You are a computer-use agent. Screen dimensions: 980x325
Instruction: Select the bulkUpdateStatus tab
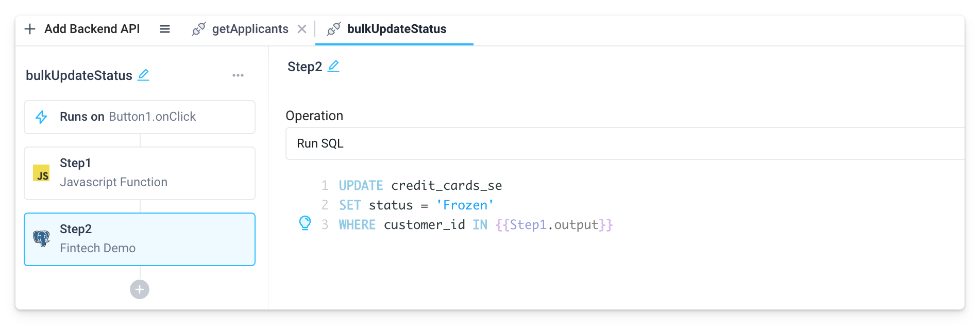(397, 29)
